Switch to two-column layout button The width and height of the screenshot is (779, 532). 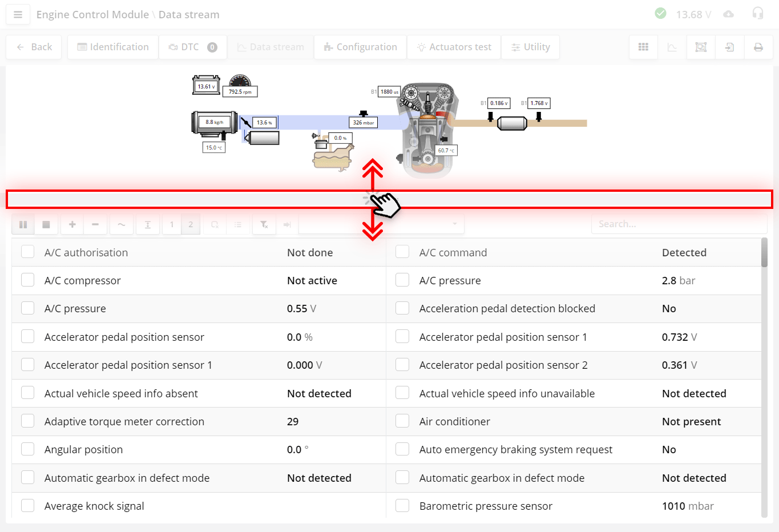point(191,225)
